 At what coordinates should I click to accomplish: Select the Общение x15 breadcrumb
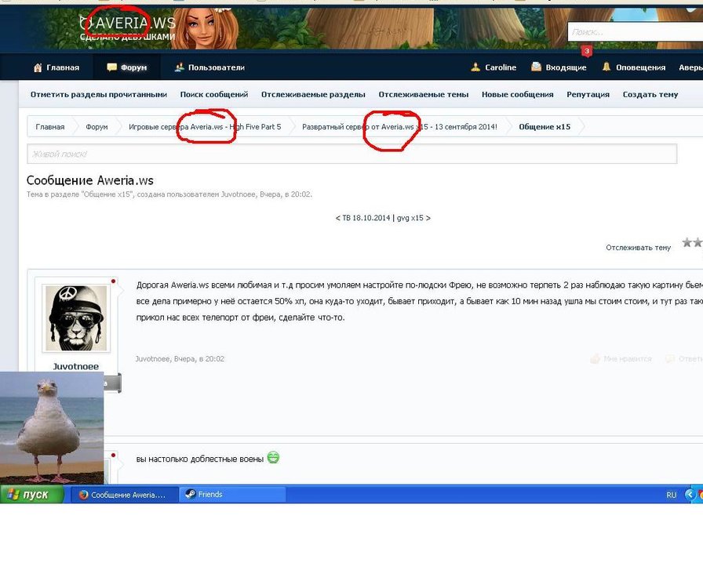tap(544, 126)
